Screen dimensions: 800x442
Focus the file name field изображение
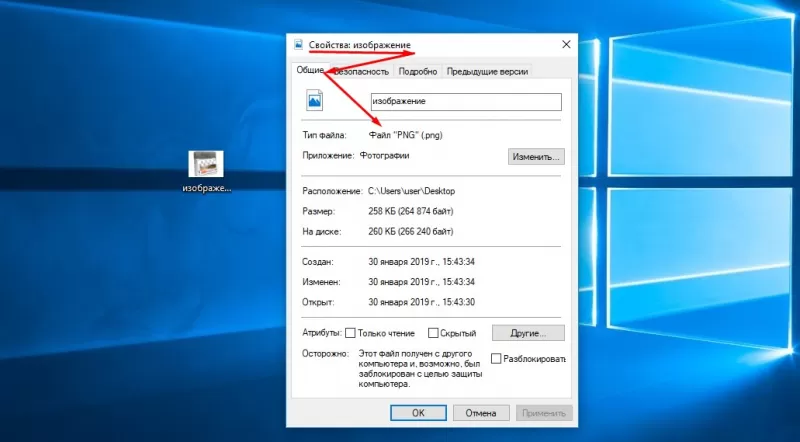tap(466, 102)
